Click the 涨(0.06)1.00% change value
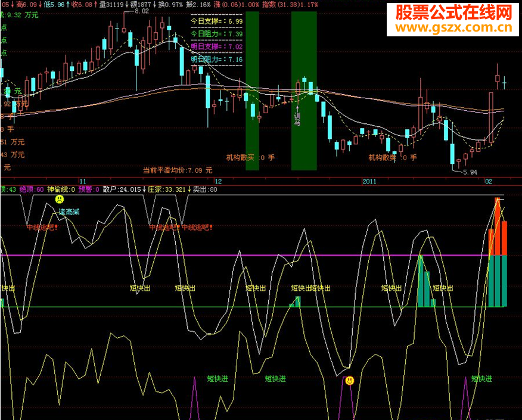522x420 pixels. click(237, 4)
